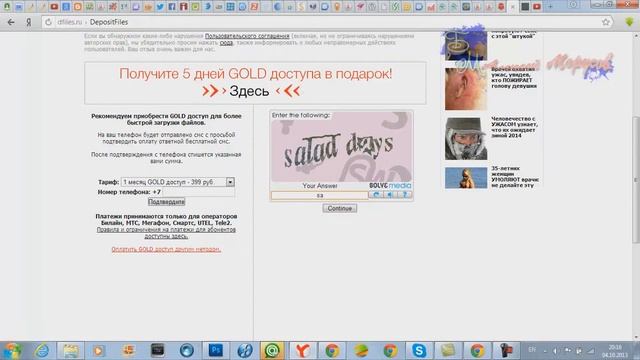Open Yandex browser in the taskbar
This screenshot has height=360, width=640.
point(302,351)
